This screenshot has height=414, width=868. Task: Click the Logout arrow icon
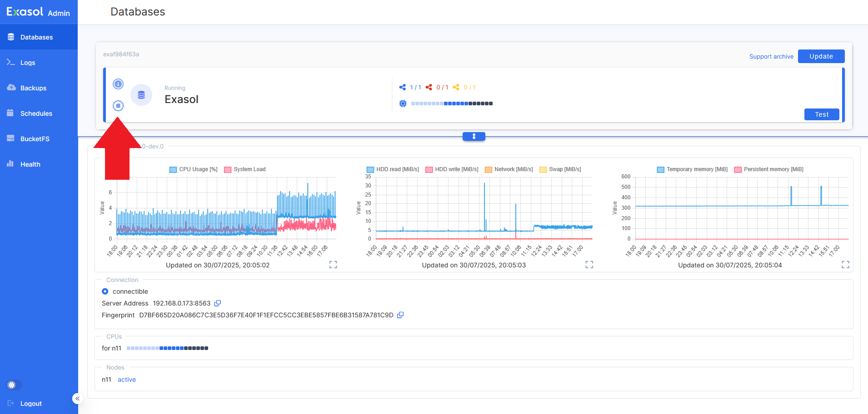11,403
